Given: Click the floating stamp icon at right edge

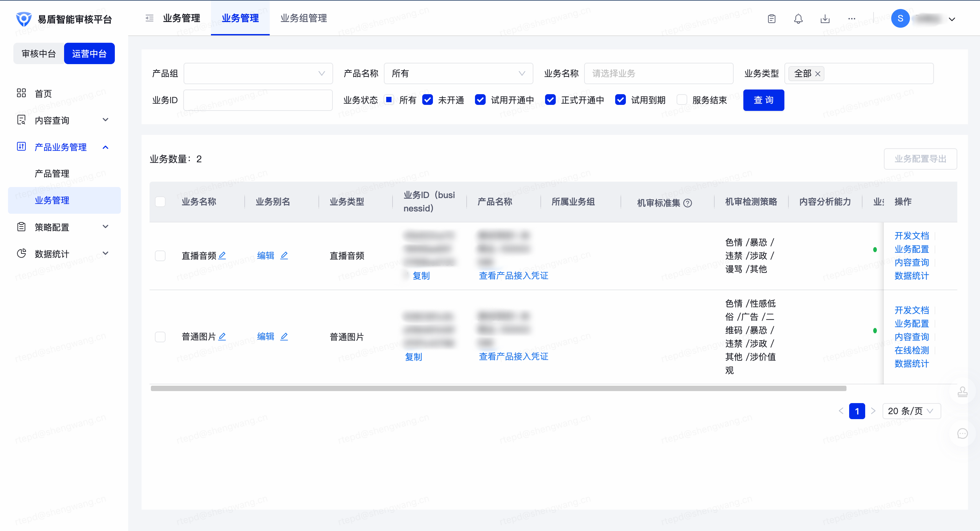Looking at the screenshot, I should pyautogui.click(x=963, y=392).
